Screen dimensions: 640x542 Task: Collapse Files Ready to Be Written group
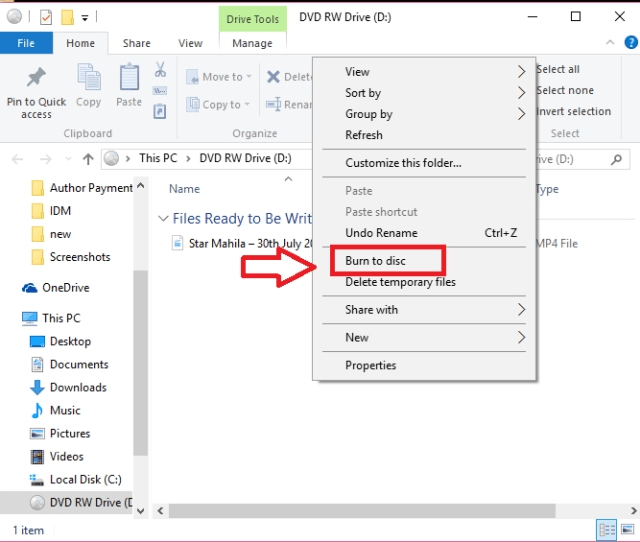point(163,218)
